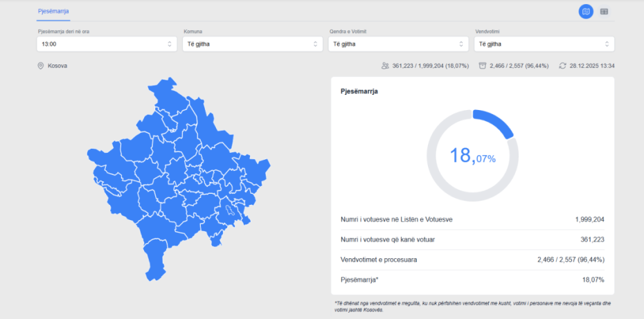This screenshot has height=319, width=644.
Task: Click the refresh icon beside 28.12.2025 13:34
Action: pyautogui.click(x=562, y=66)
